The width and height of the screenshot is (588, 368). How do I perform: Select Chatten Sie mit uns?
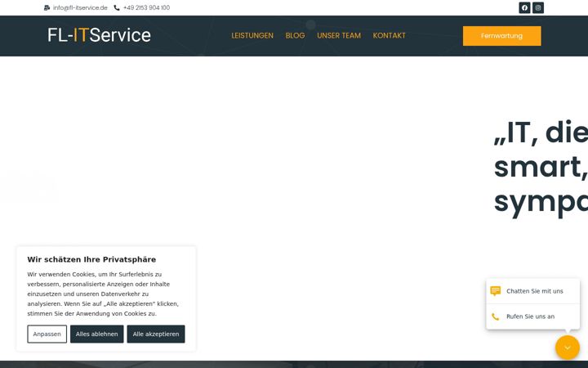tap(534, 291)
